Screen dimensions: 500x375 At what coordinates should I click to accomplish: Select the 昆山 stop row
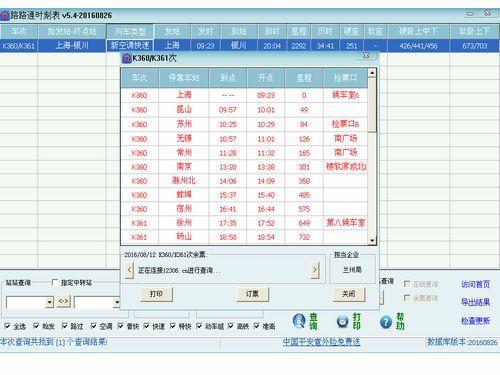[x=244, y=110]
